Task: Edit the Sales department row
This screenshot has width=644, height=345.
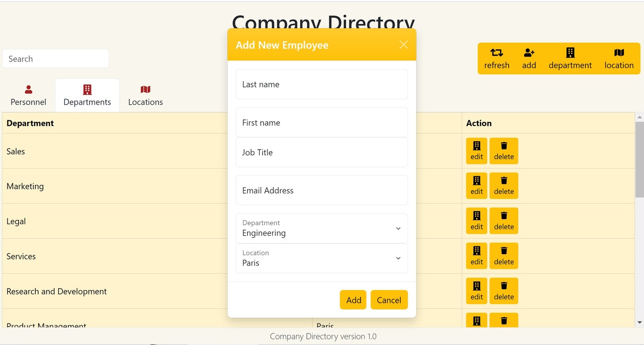Action: (476, 151)
